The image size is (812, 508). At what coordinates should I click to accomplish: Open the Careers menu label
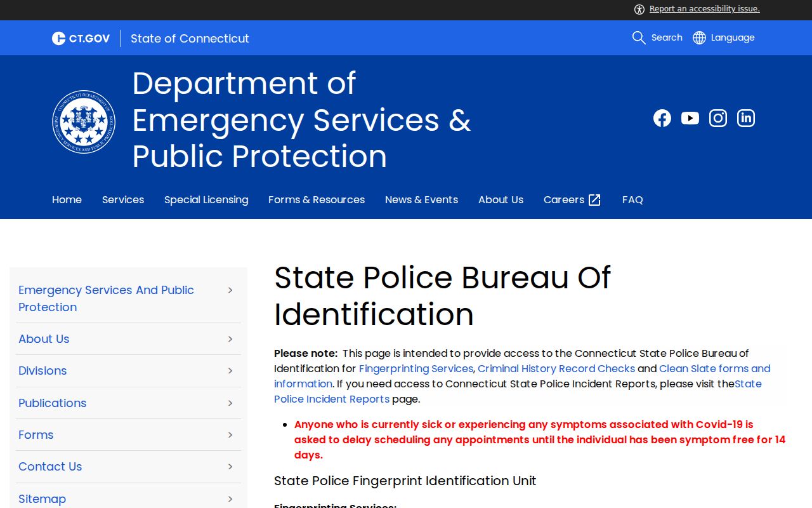pos(564,199)
